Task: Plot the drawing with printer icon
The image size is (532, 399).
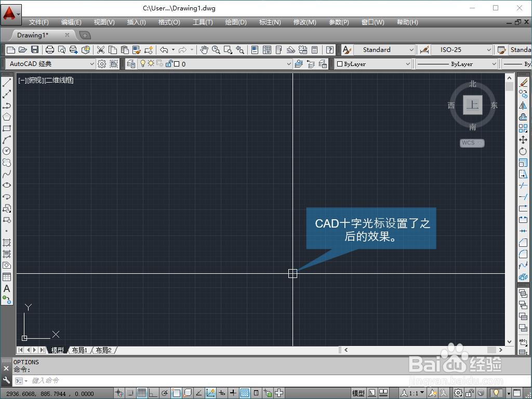Action: [50, 50]
